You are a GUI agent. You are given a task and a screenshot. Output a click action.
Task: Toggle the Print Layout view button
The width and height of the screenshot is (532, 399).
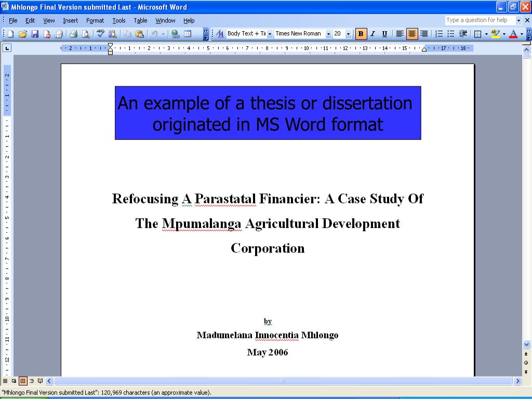pyautogui.click(x=23, y=381)
